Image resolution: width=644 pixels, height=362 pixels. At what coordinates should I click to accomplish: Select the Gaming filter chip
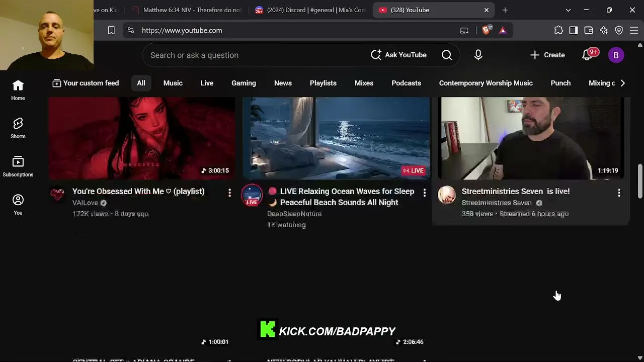tap(244, 83)
